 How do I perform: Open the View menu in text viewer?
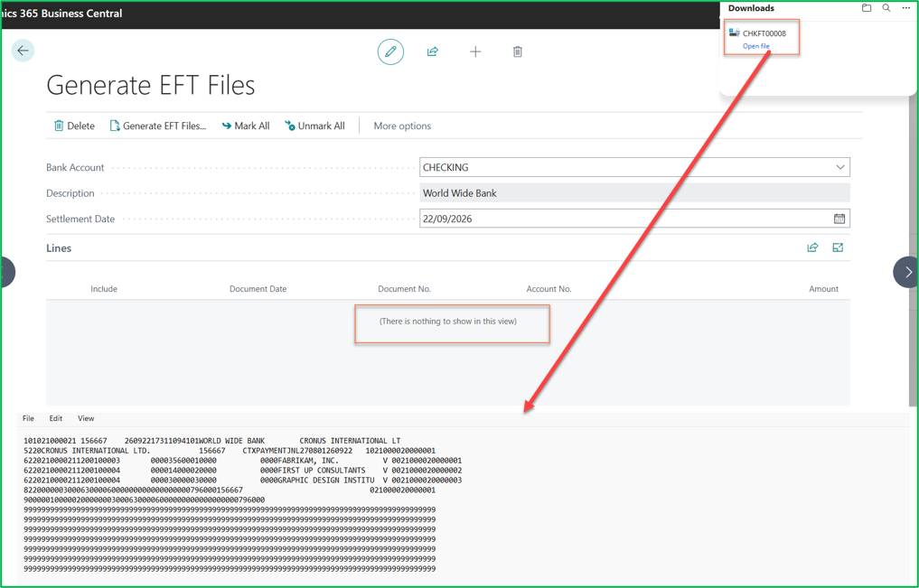coord(86,418)
